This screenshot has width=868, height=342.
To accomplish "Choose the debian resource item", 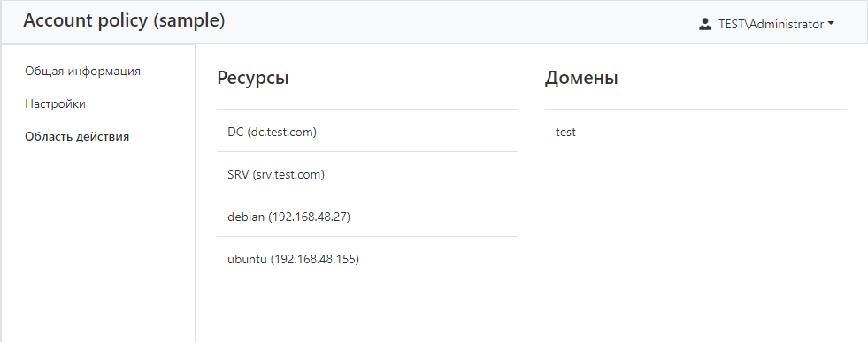I will tap(367, 216).
